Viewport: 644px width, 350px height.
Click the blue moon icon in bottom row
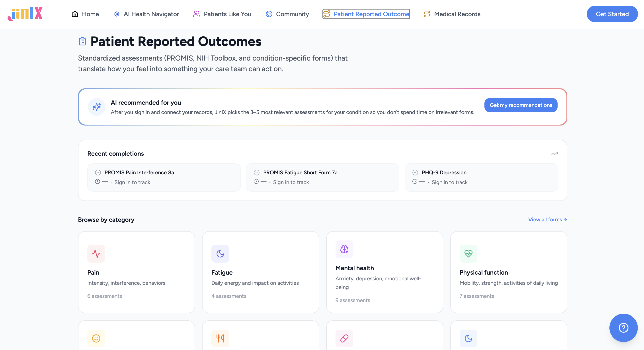468,338
